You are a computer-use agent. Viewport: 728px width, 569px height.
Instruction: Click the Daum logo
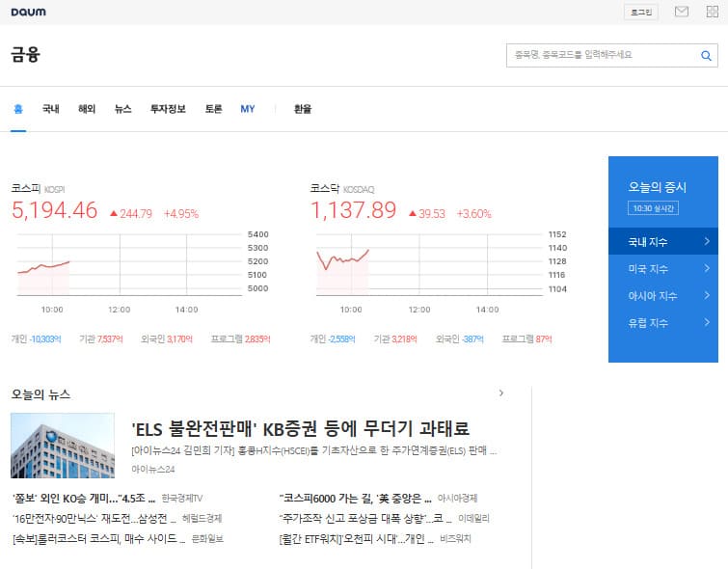28,12
